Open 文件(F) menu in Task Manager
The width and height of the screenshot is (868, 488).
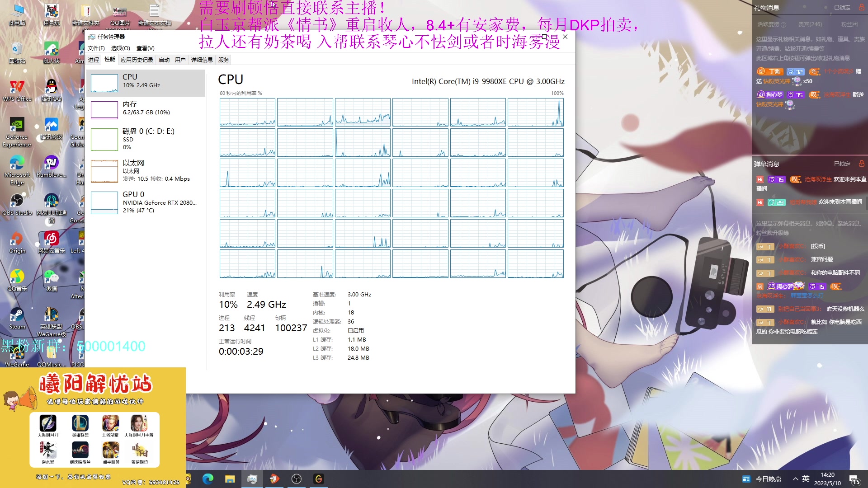pos(96,48)
